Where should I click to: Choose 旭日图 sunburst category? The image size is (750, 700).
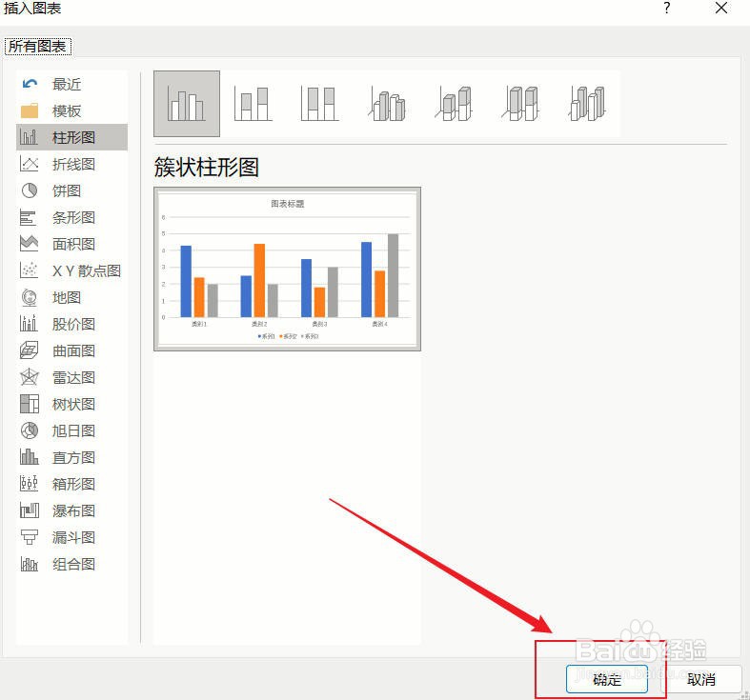tap(71, 430)
